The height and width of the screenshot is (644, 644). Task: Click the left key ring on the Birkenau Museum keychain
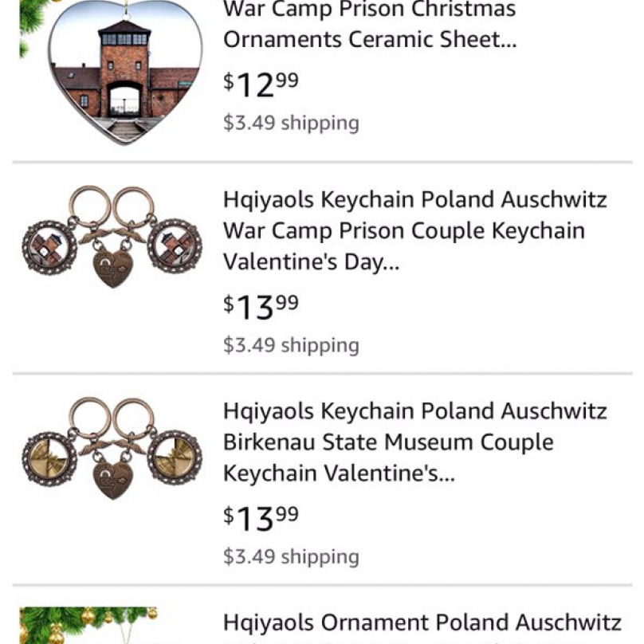[90, 417]
